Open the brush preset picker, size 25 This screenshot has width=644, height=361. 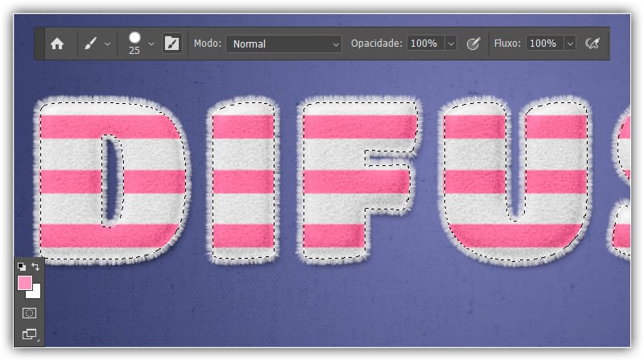pos(134,44)
